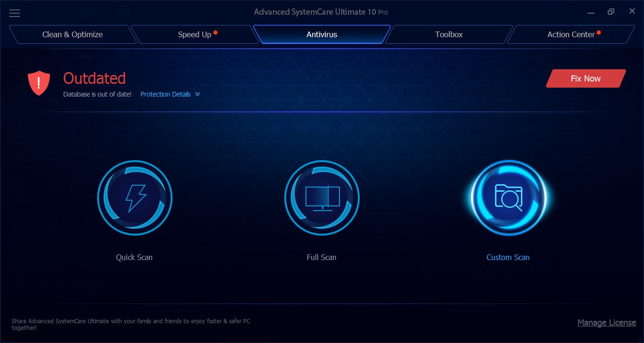The height and width of the screenshot is (343, 644).
Task: Open Protection Details link
Action: [x=165, y=94]
